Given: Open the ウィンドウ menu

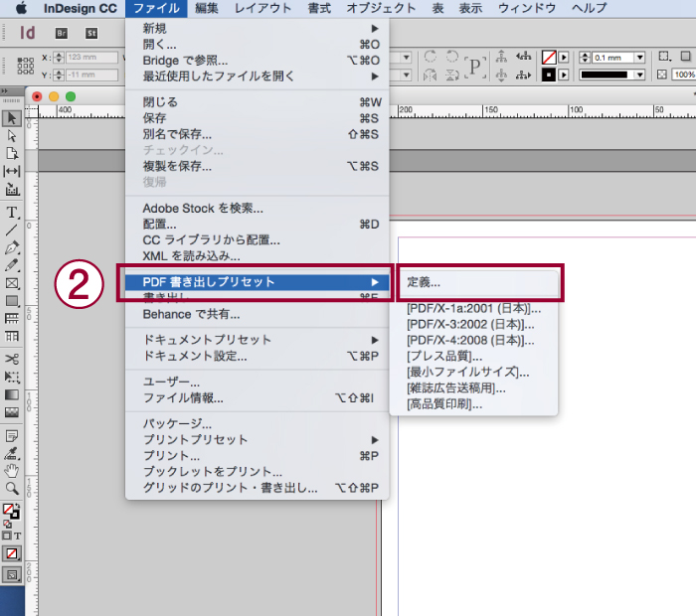Looking at the screenshot, I should pyautogui.click(x=527, y=8).
